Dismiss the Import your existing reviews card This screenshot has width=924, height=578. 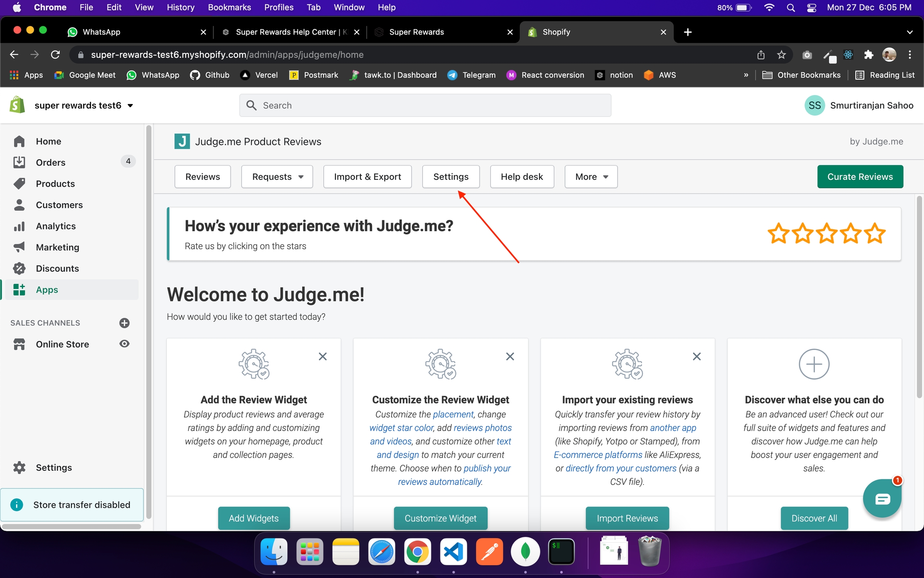point(697,356)
